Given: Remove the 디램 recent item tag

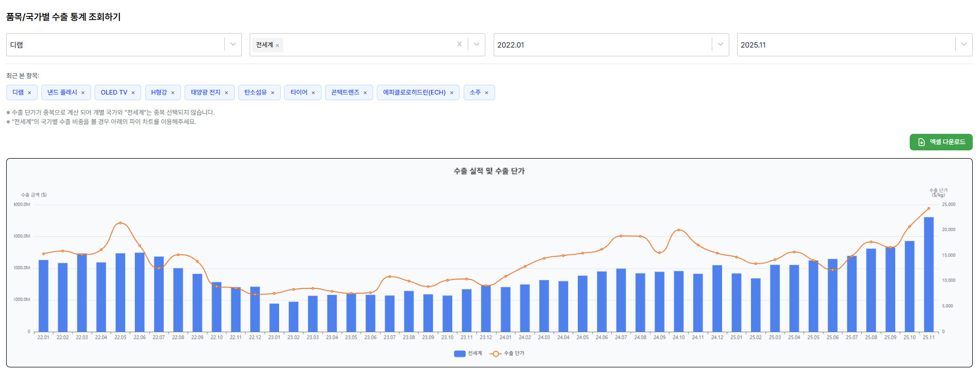Looking at the screenshot, I should tap(29, 93).
